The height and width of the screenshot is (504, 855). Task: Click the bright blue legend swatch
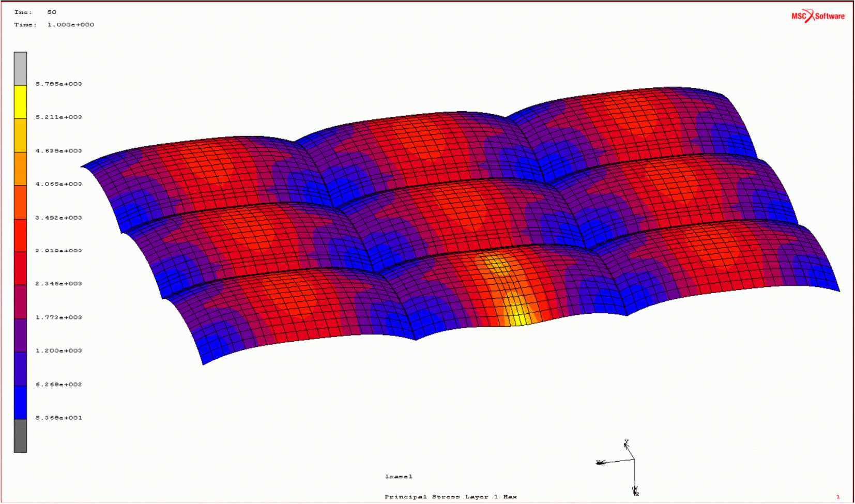[20, 402]
